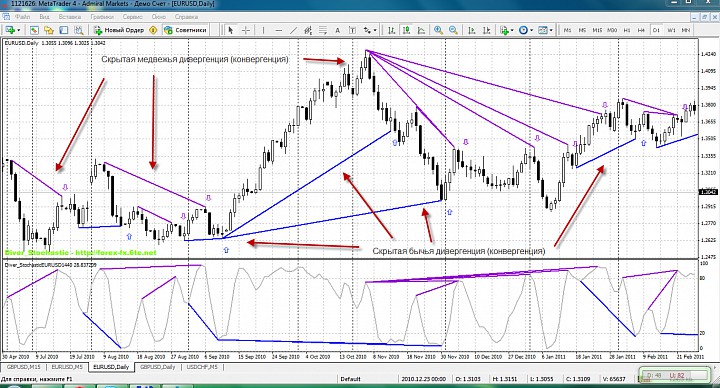
Task: Select the H4 timeframe
Action: [641, 30]
